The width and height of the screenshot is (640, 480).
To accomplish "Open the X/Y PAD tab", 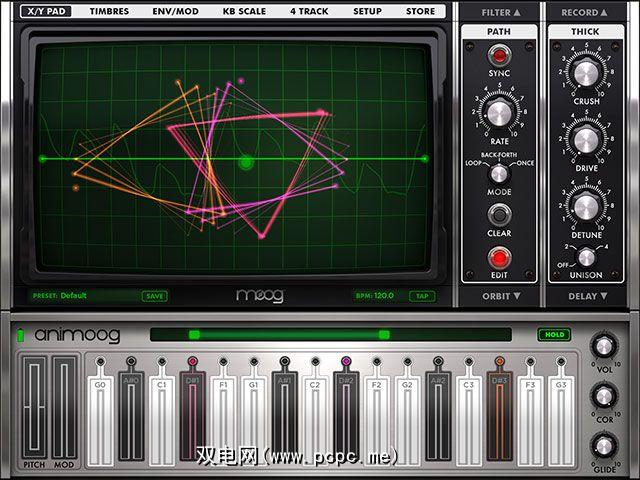I will 46,11.
